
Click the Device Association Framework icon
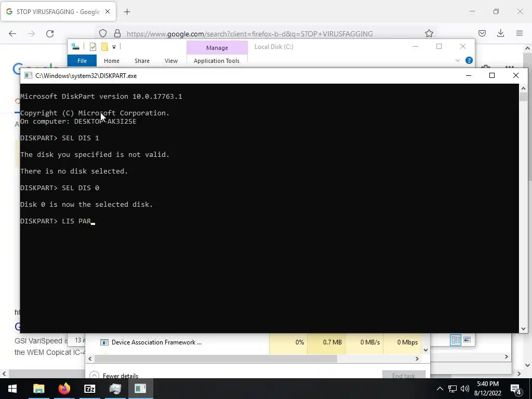104,342
